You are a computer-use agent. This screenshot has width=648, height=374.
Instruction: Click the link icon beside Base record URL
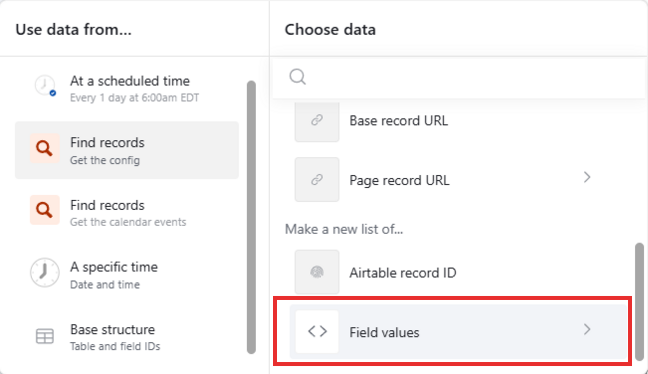click(317, 120)
